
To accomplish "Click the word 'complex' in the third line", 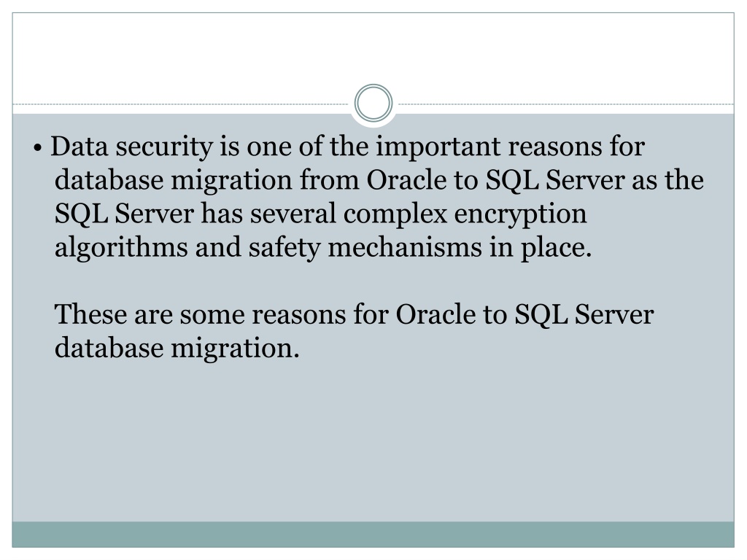I will pyautogui.click(x=395, y=215).
